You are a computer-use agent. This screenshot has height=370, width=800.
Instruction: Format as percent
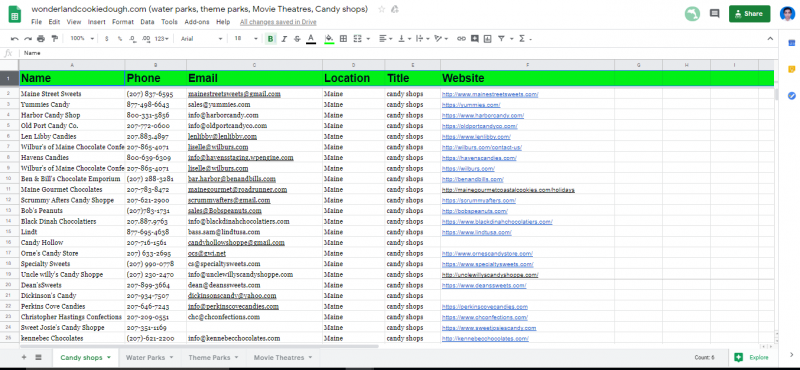120,39
